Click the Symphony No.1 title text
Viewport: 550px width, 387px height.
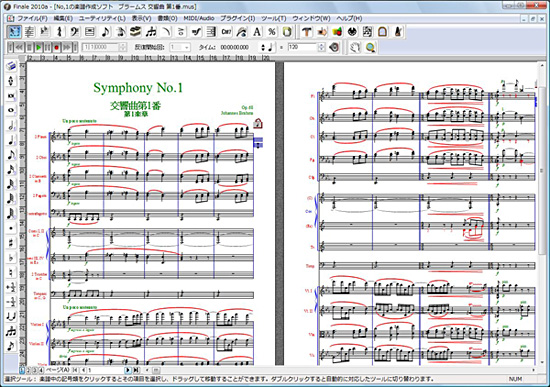point(138,88)
